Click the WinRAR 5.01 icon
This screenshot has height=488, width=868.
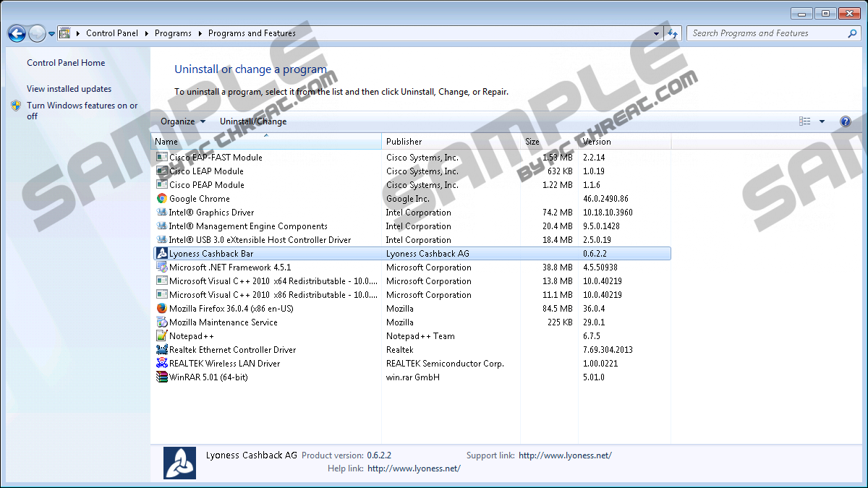click(x=162, y=377)
